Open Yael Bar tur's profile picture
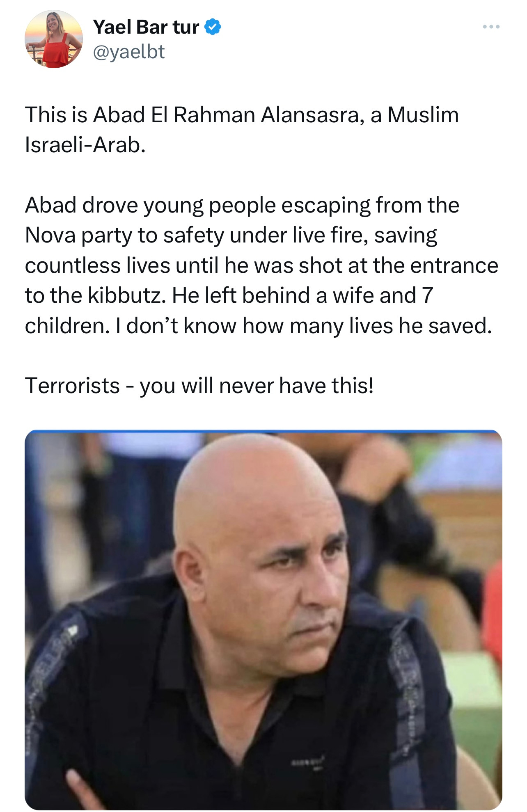Screen dimensions: 527x812 click(54, 39)
